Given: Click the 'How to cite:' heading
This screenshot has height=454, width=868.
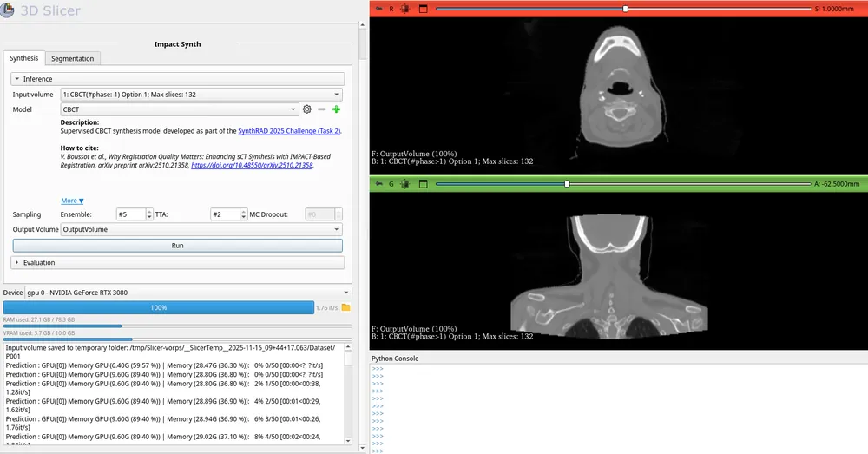Looking at the screenshot, I should 80,148.
